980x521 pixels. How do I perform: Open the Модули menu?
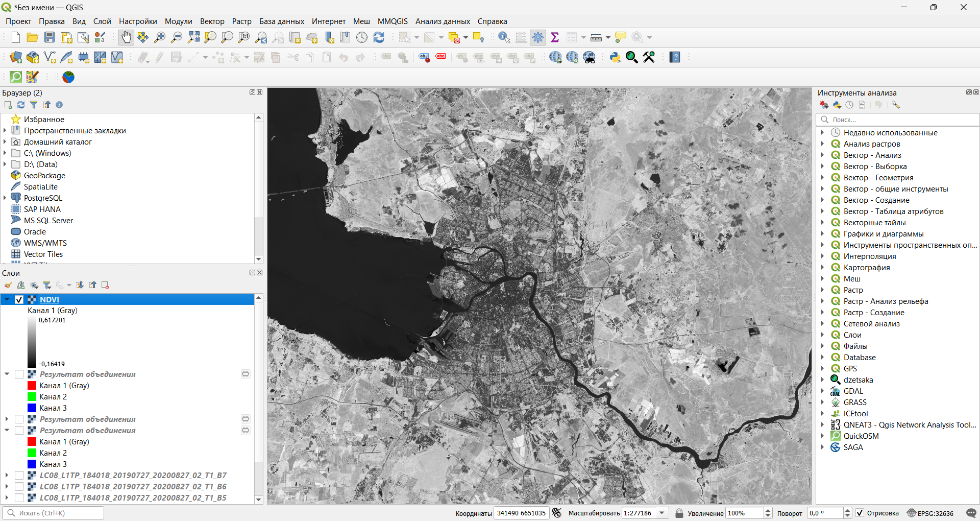click(x=178, y=21)
